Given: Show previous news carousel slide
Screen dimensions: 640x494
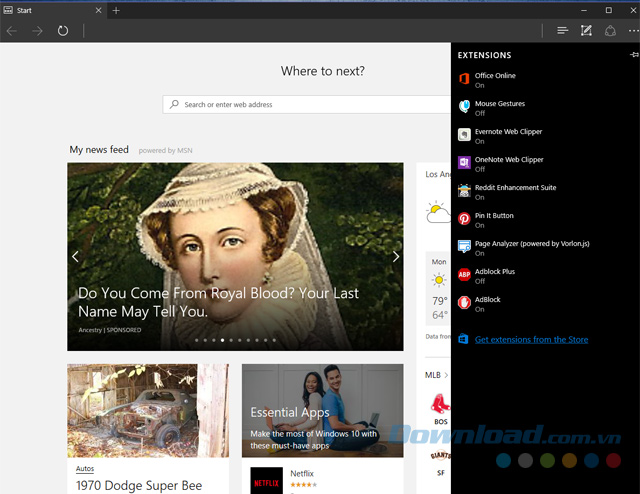Looking at the screenshot, I should [x=75, y=257].
